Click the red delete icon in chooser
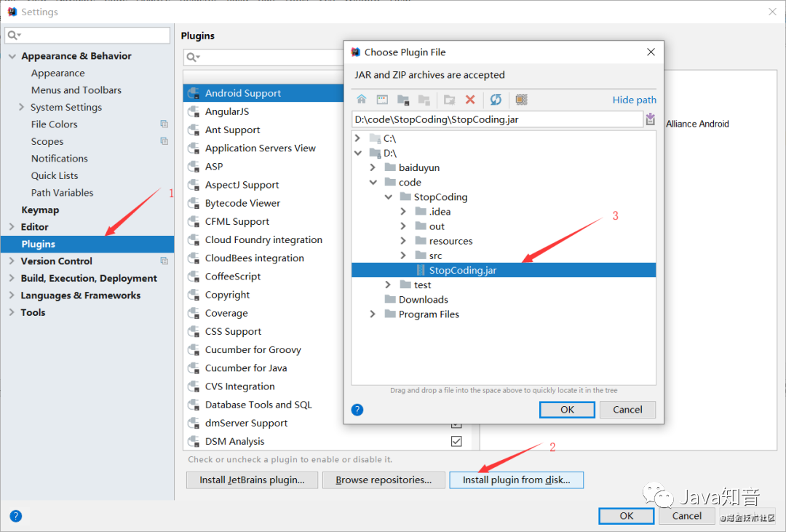The width and height of the screenshot is (786, 532). tap(470, 99)
